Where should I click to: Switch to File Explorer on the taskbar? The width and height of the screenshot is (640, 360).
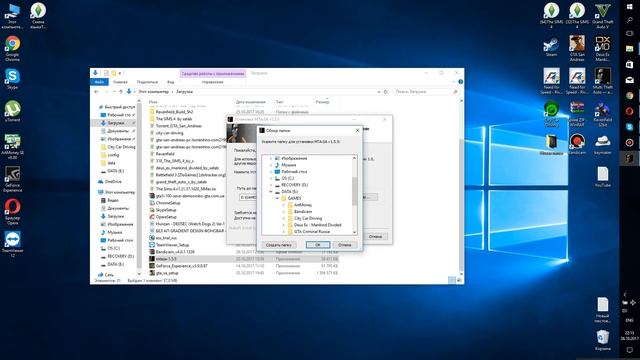[x=629, y=49]
